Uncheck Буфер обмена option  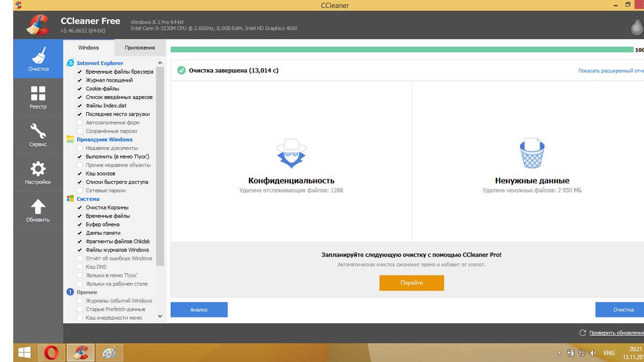[80, 225]
